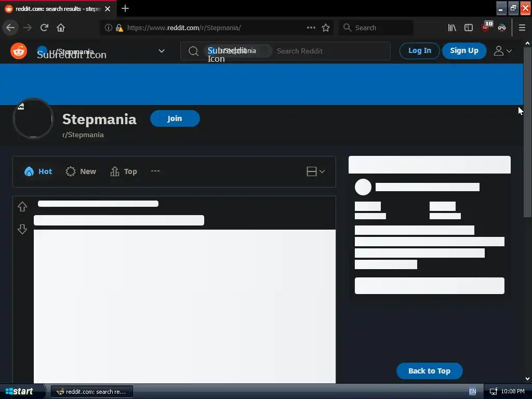
Task: Downvote the first post
Action: click(22, 229)
